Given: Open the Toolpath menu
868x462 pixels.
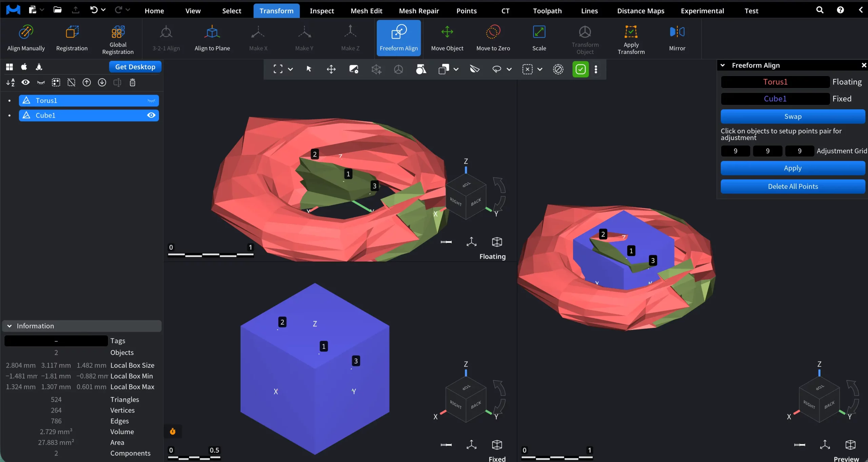Looking at the screenshot, I should point(547,11).
